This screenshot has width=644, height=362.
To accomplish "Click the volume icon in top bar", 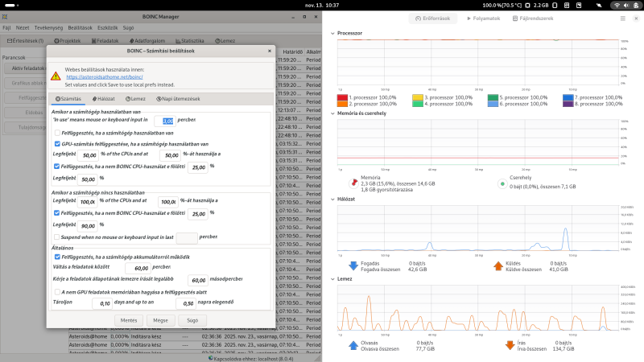I will (x=626, y=6).
